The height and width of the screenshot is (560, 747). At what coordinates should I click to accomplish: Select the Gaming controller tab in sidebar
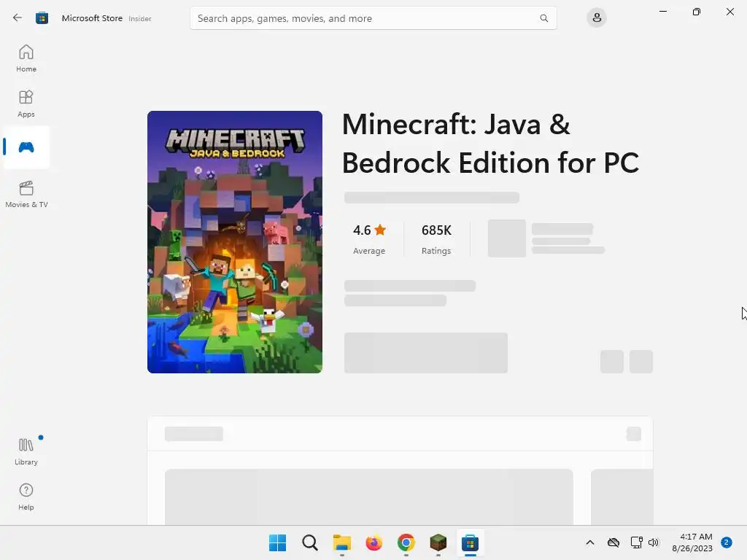pyautogui.click(x=26, y=147)
